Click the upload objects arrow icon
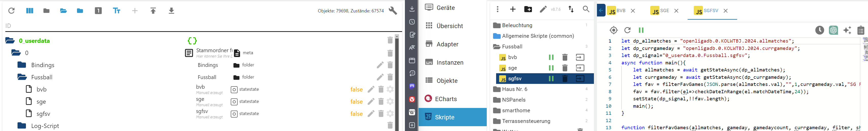The image size is (868, 131). 153,11
